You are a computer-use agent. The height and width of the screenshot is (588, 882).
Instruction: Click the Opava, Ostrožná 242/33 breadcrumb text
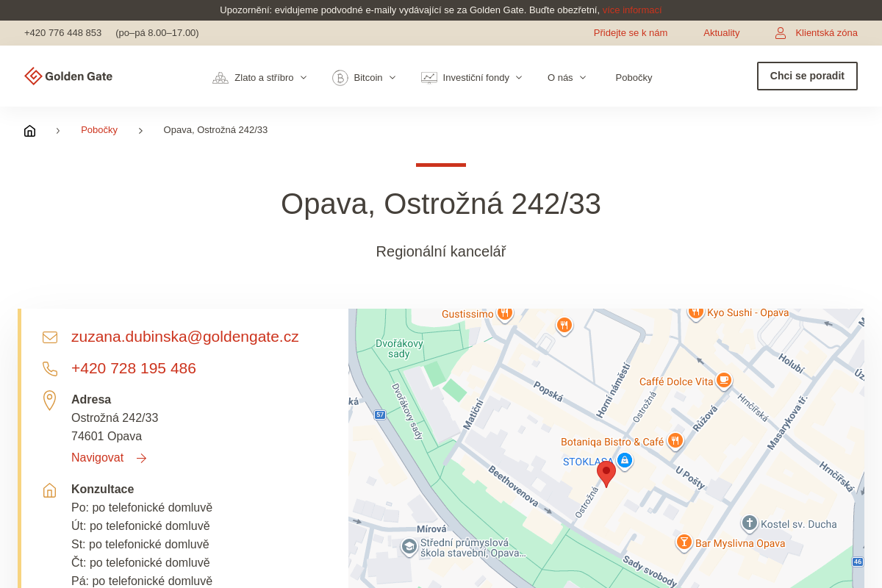(215, 130)
